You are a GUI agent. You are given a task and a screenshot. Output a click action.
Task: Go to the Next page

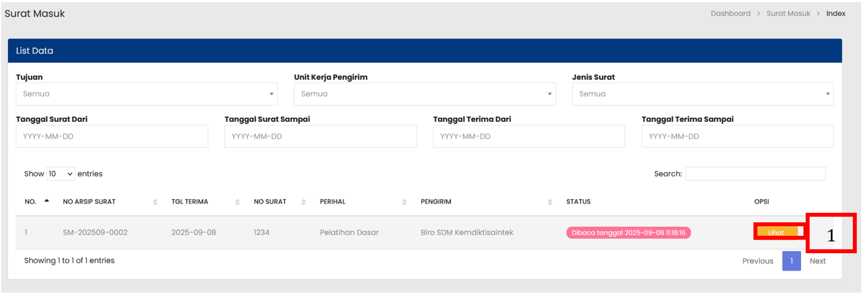pos(817,261)
